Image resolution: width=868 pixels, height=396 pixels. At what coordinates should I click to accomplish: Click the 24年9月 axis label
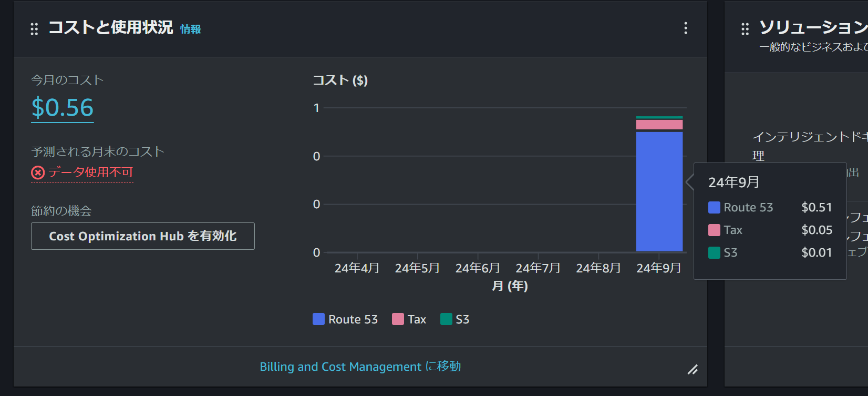[659, 268]
